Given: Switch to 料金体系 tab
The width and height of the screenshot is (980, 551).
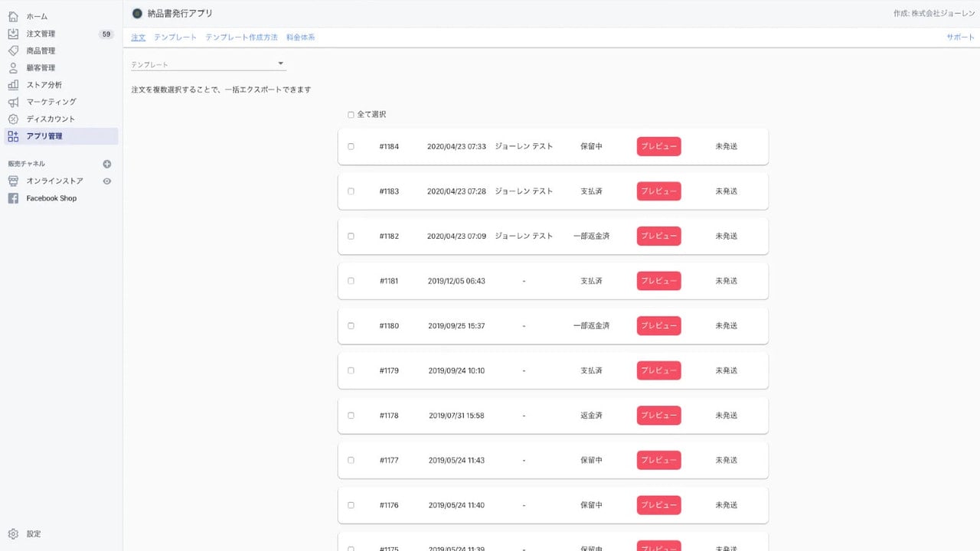Looking at the screenshot, I should pos(300,37).
